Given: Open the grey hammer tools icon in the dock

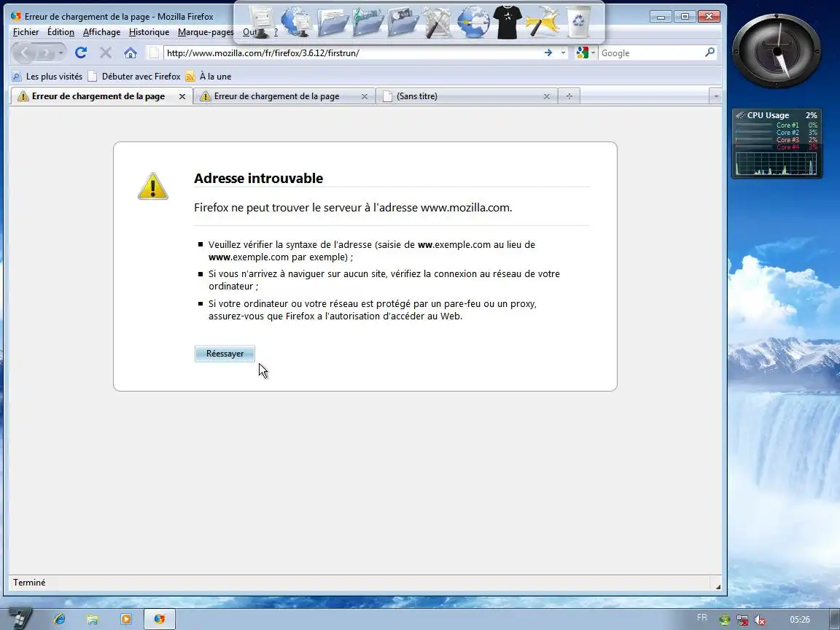Looking at the screenshot, I should pos(437,22).
